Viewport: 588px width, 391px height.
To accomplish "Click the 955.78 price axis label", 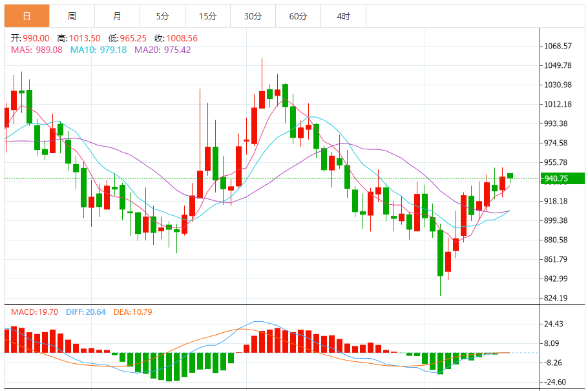I will [x=556, y=162].
